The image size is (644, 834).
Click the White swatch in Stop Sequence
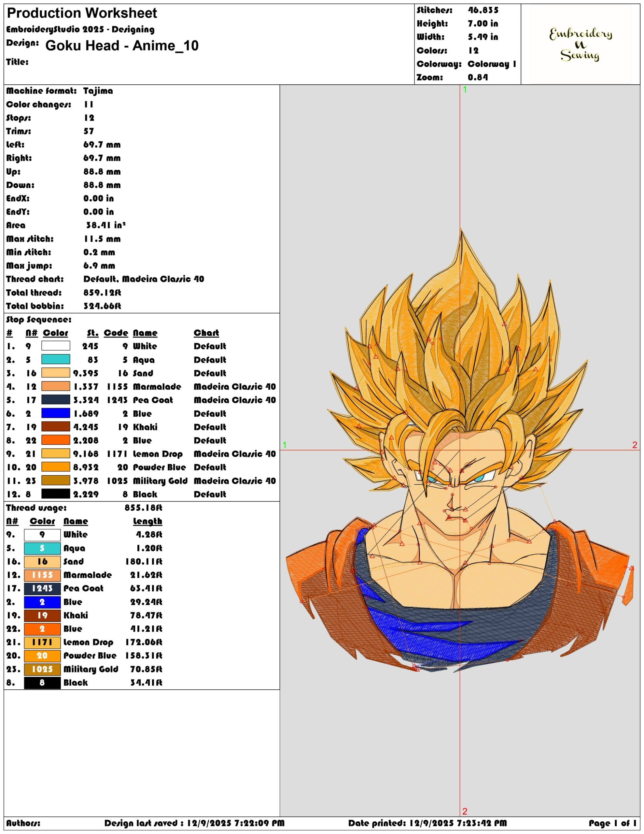click(x=56, y=346)
